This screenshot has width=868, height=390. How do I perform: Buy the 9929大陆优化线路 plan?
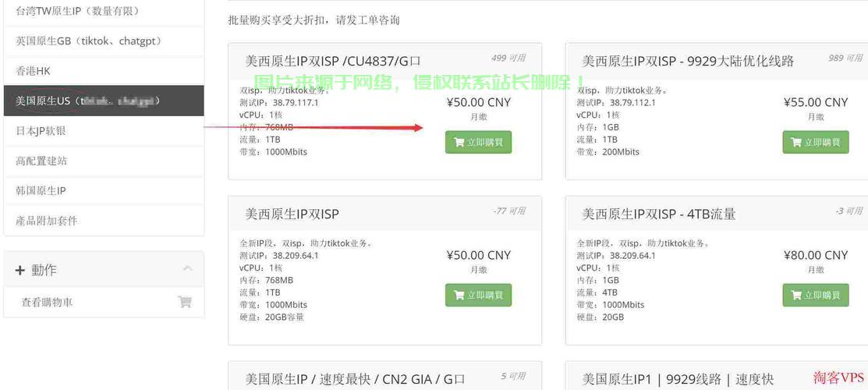click(x=816, y=143)
